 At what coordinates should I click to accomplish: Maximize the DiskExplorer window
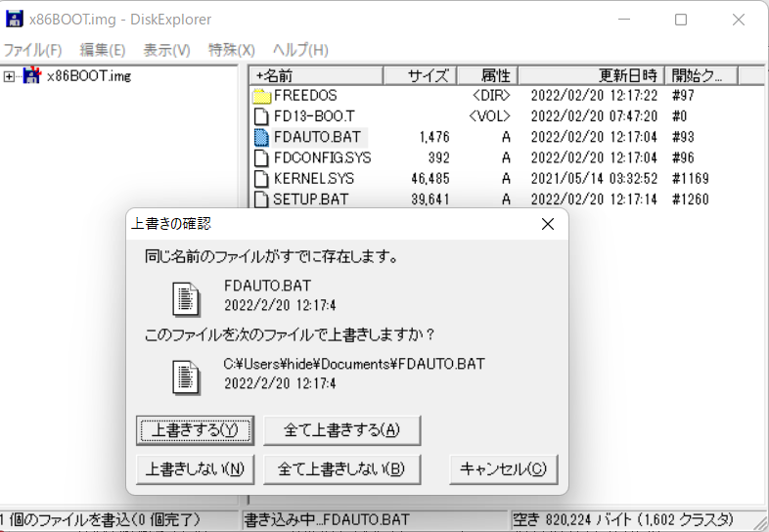(x=681, y=20)
